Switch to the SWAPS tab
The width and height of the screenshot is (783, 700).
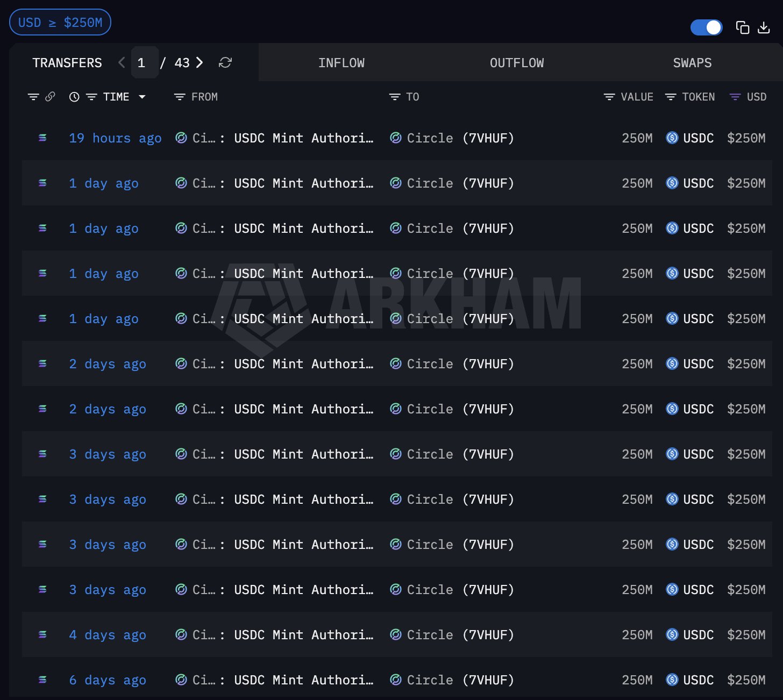(x=693, y=63)
